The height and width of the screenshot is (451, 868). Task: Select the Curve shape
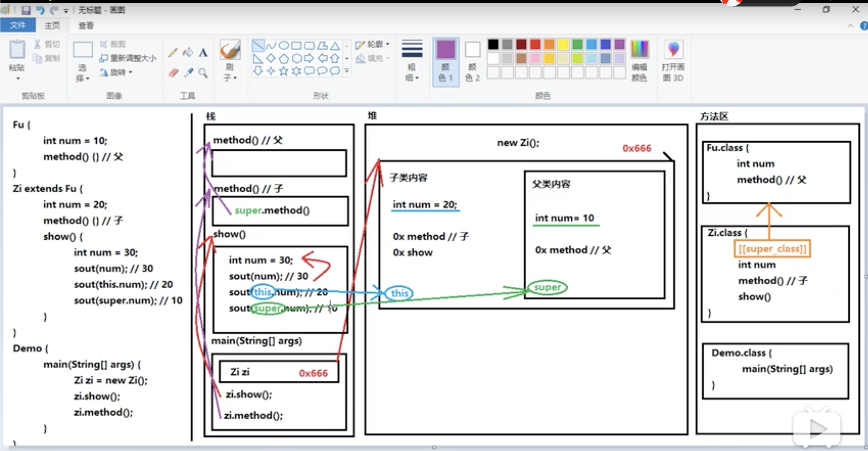pos(271,45)
